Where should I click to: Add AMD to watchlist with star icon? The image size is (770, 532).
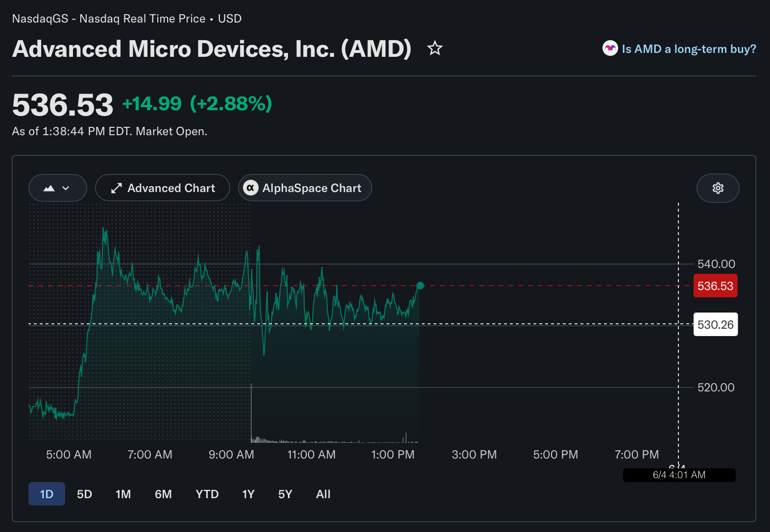(434, 48)
